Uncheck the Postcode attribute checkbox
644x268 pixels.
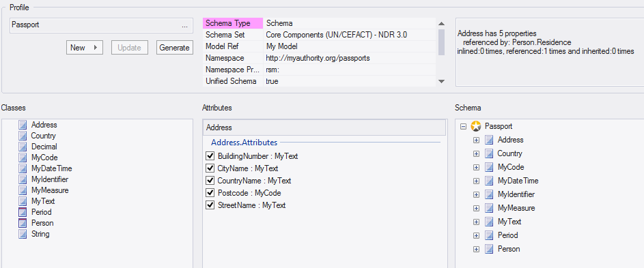[x=210, y=193]
